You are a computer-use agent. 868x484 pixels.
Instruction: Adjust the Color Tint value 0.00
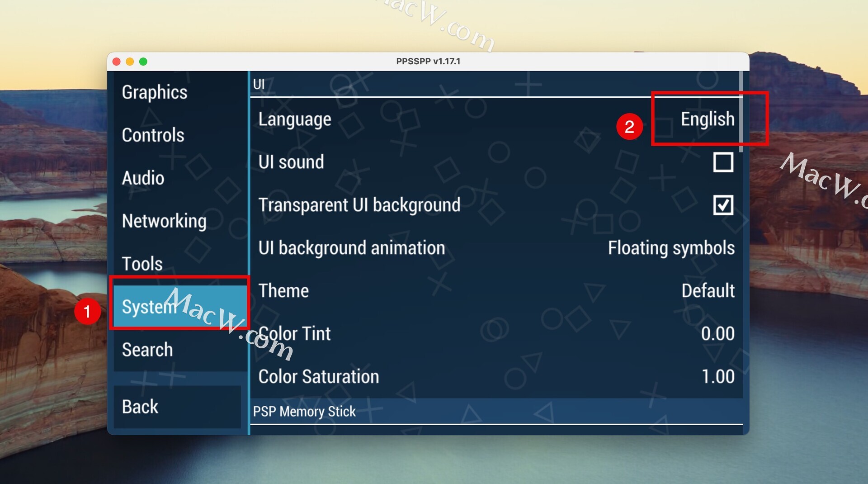(x=496, y=334)
